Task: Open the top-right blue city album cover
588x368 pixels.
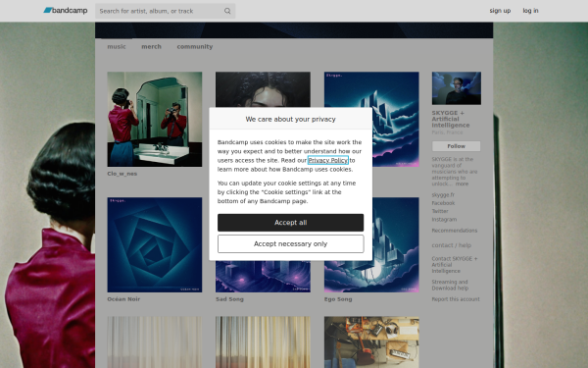Action: [395, 119]
